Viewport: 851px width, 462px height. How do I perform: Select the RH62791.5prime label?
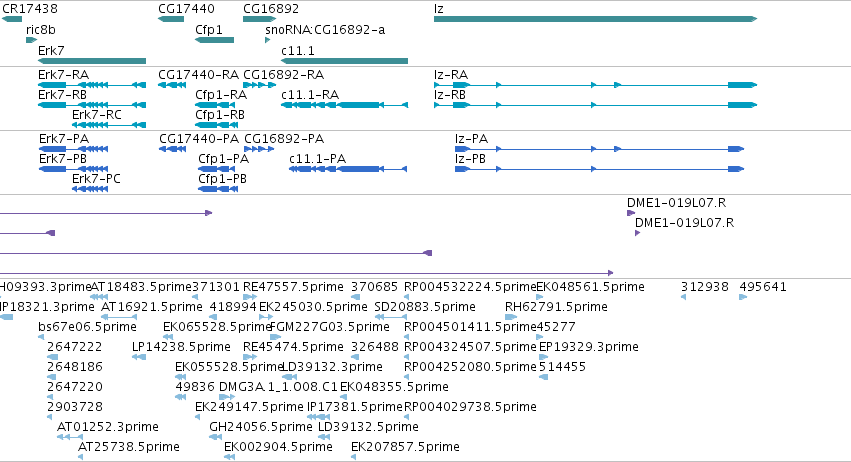coord(556,307)
